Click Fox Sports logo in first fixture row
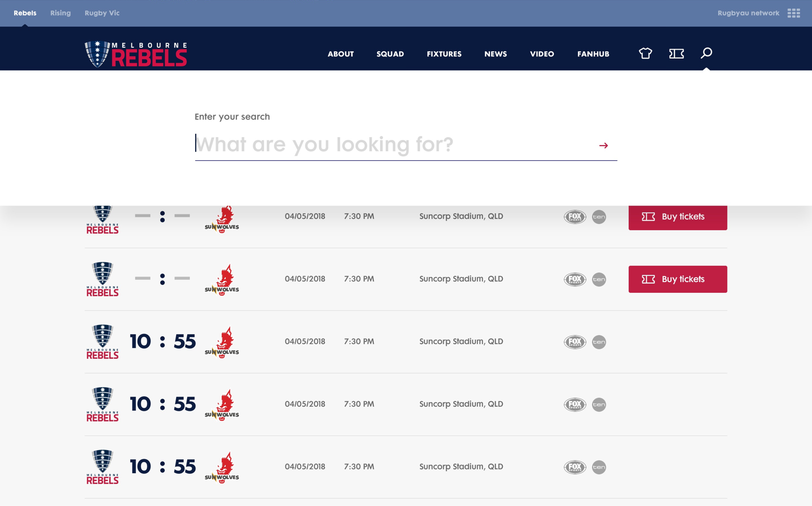Viewport: 812px width, 506px height. click(x=575, y=217)
